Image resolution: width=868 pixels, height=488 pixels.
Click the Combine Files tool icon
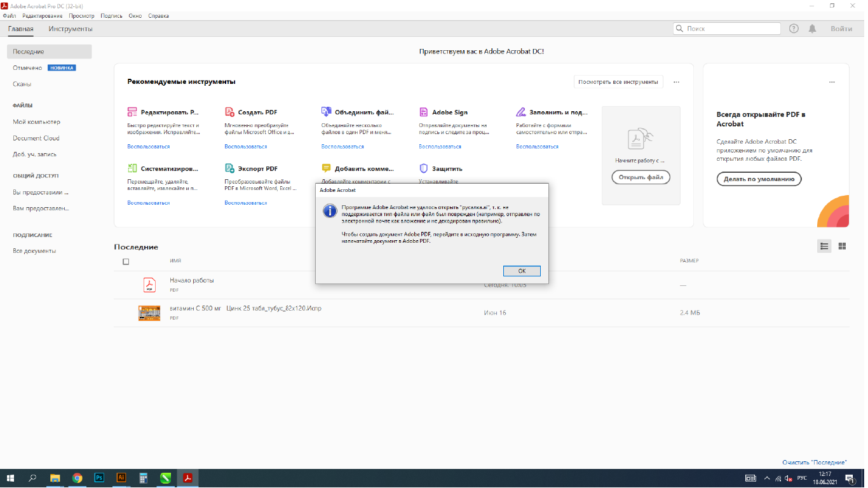[x=326, y=112]
